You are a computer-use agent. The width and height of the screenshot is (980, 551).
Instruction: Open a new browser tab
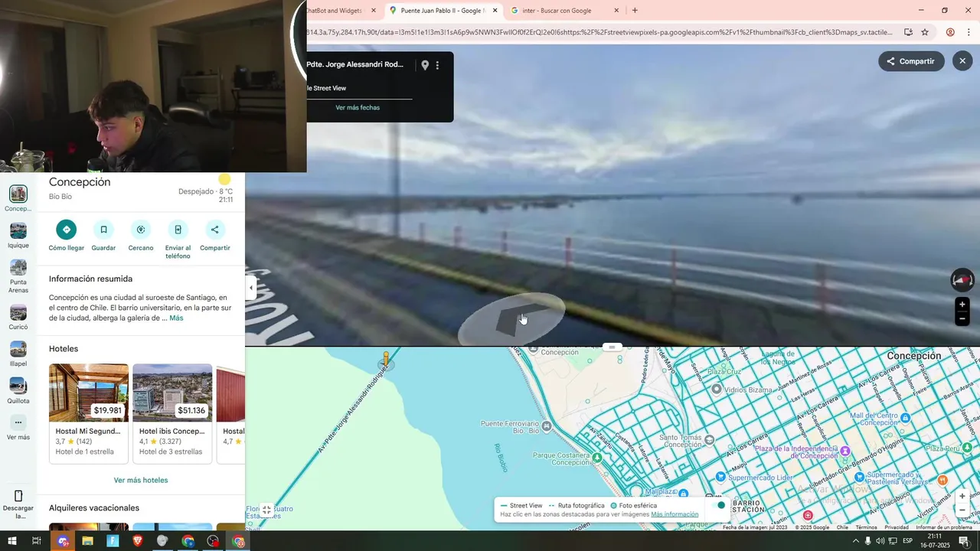[635, 11]
